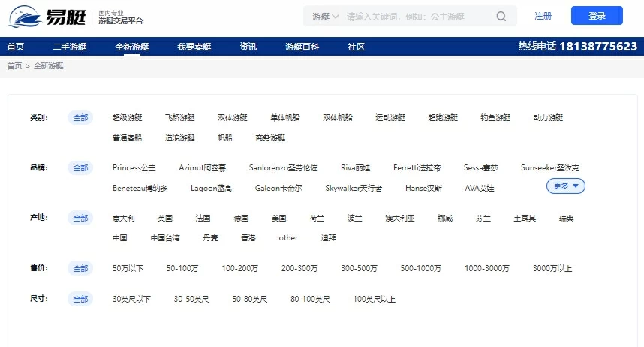644x347 pixels.
Task: Select price range 3000万以上
Action: tap(552, 268)
